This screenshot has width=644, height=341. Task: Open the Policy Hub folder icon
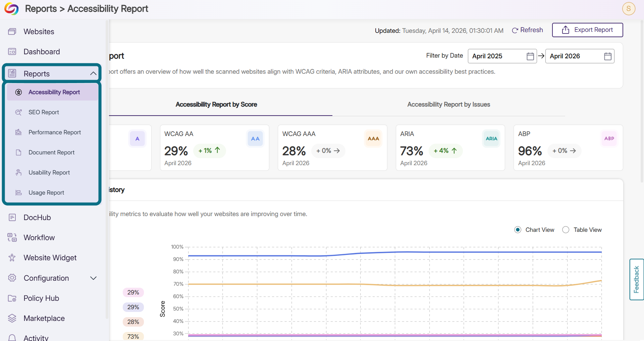(x=12, y=298)
